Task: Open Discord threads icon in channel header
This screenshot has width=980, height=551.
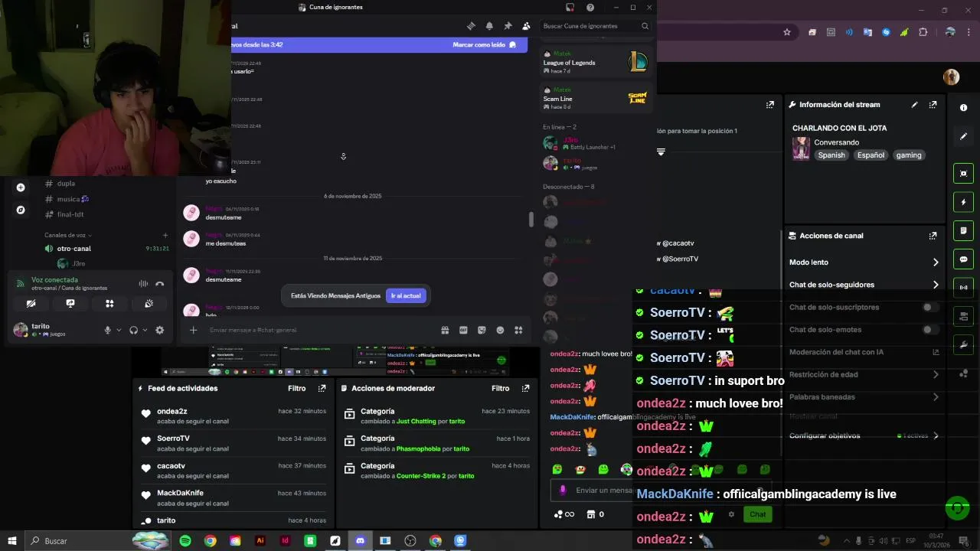Action: [x=471, y=26]
